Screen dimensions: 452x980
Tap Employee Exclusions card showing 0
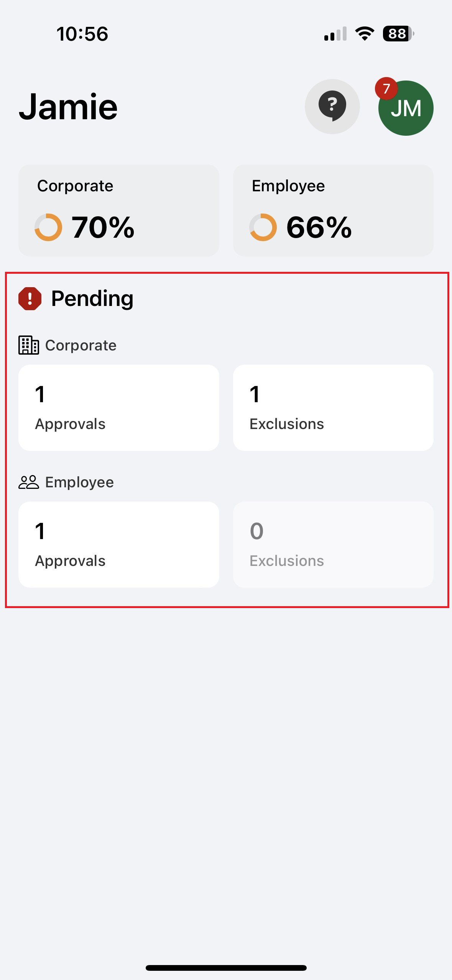pyautogui.click(x=333, y=544)
